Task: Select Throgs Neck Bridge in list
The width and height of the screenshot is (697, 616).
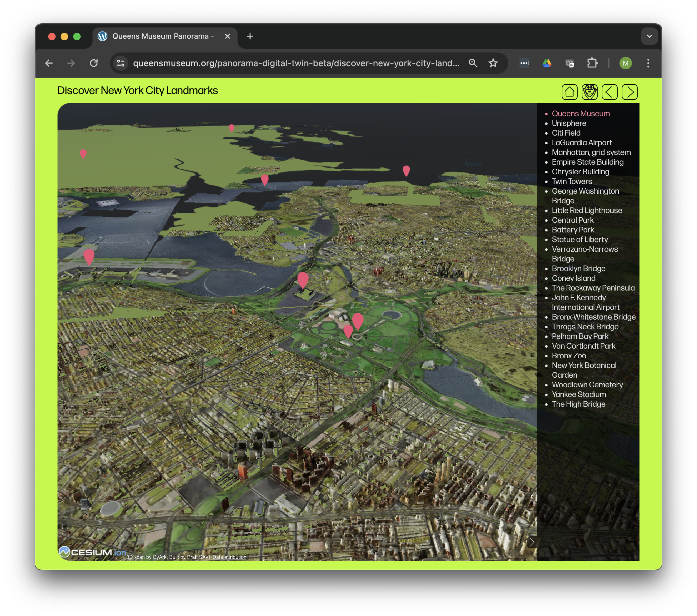Action: (585, 326)
